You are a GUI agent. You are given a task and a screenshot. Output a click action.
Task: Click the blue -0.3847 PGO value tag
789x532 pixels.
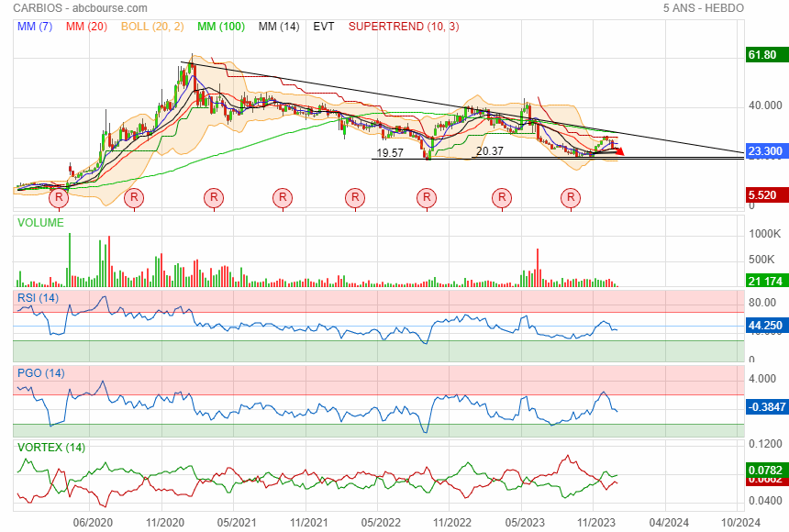[767, 406]
